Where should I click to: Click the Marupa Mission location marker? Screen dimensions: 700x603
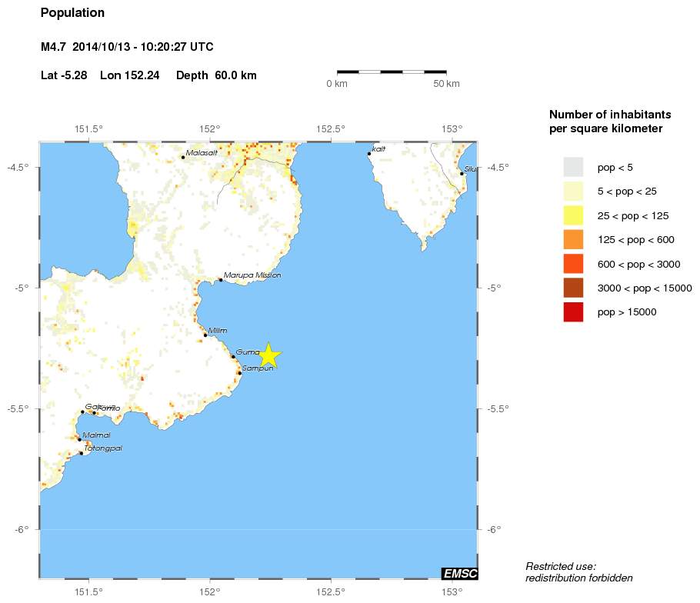pos(221,280)
